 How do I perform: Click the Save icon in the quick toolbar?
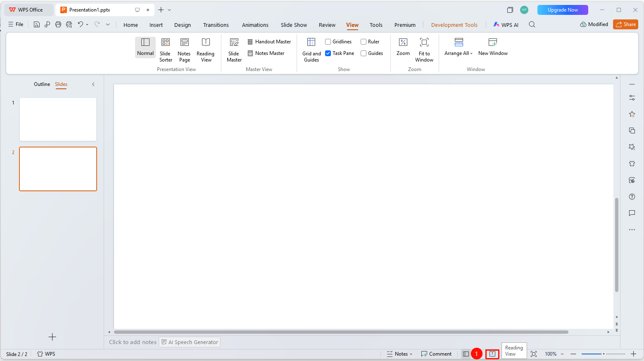[x=37, y=24]
